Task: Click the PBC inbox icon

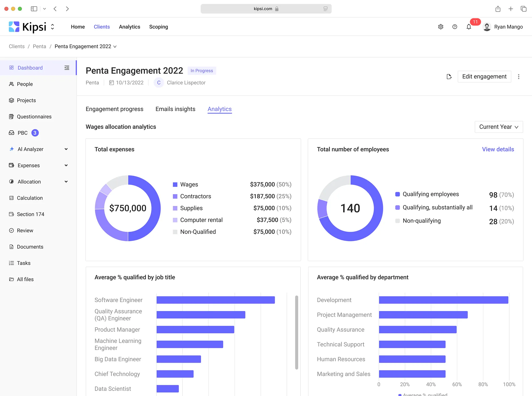Action: 11,133
